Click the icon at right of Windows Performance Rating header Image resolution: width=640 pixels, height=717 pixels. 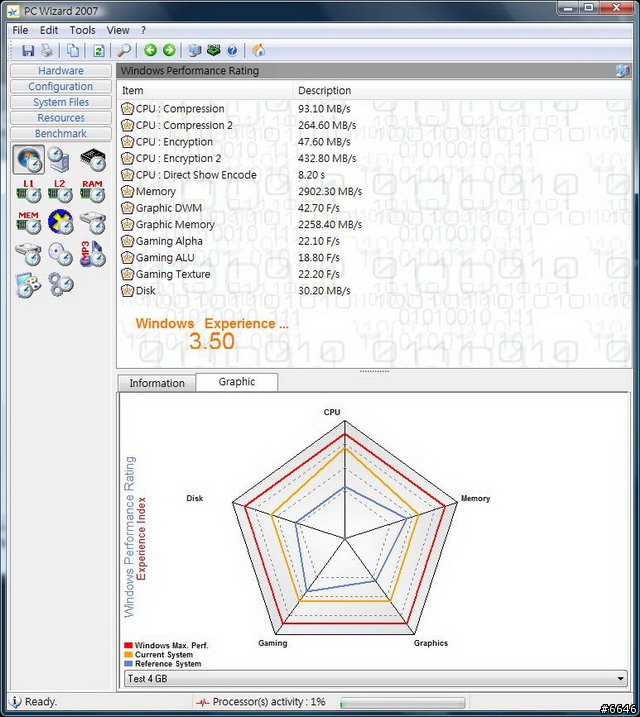[x=622, y=70]
